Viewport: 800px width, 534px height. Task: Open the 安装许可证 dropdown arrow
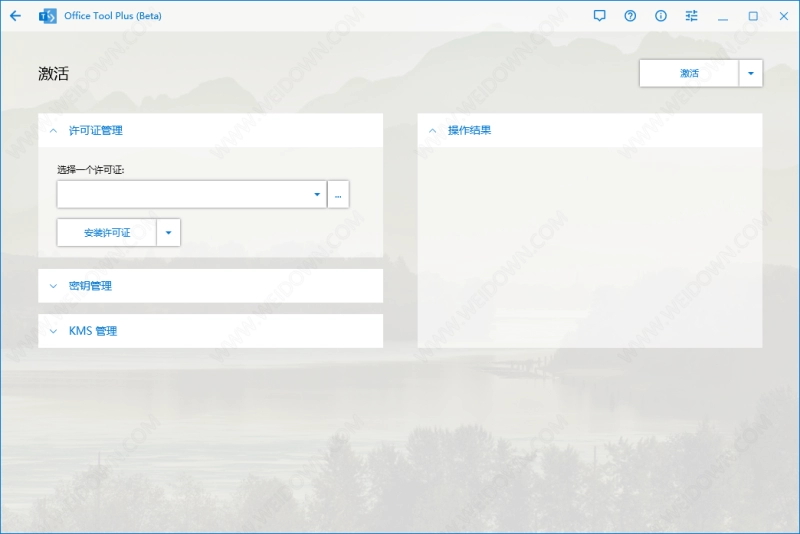point(168,233)
